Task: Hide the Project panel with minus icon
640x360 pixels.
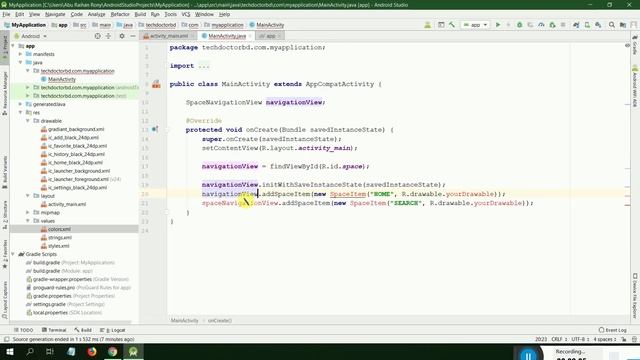Action: pos(133,36)
